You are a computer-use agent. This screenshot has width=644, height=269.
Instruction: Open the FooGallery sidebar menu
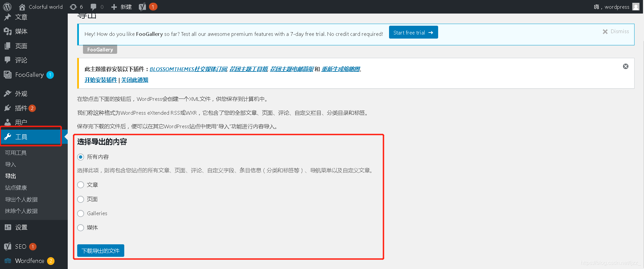[29, 75]
